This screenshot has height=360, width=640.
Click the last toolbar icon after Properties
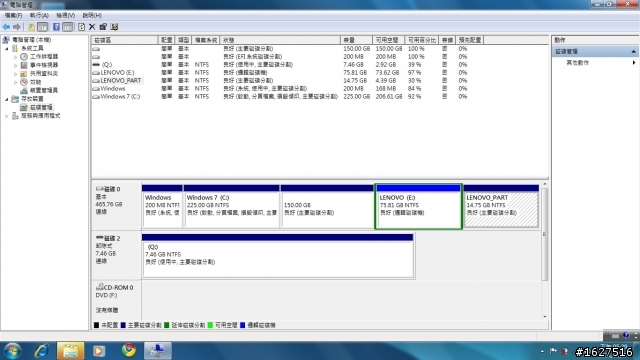(114, 27)
